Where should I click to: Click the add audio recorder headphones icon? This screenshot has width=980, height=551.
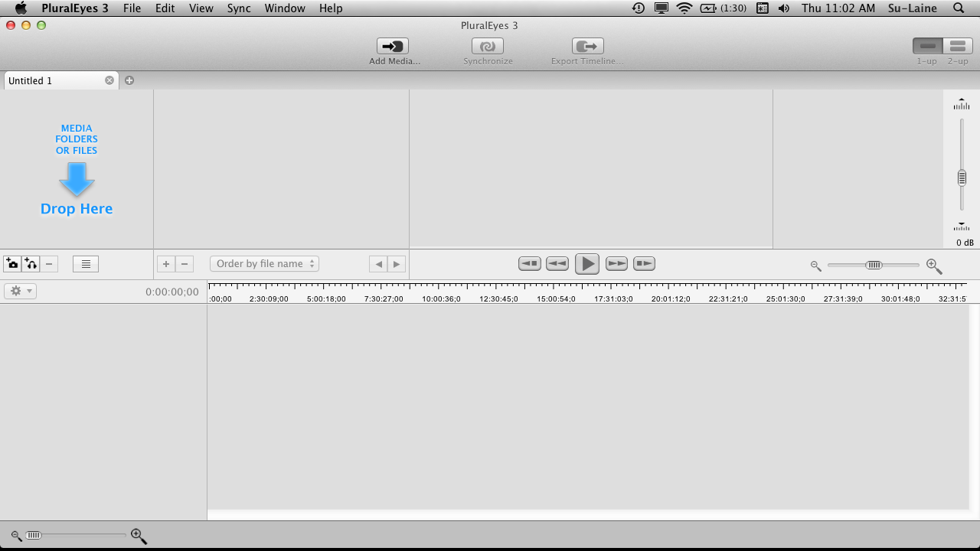[x=31, y=264]
